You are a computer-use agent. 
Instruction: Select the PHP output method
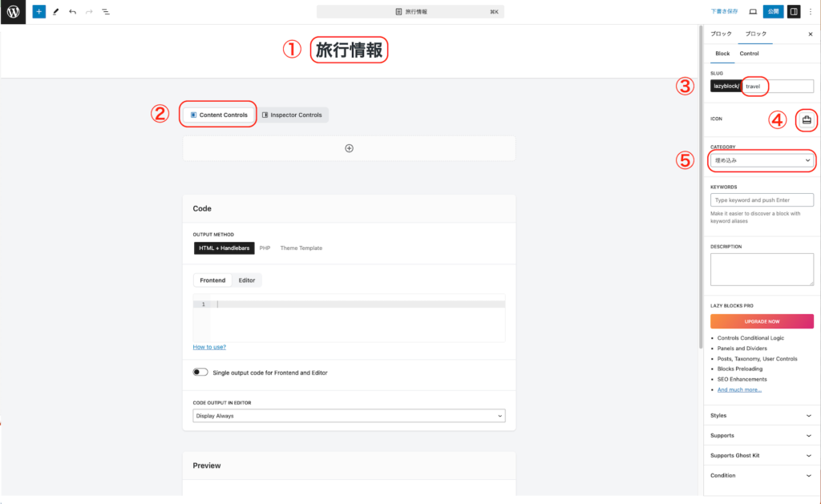[x=265, y=248]
